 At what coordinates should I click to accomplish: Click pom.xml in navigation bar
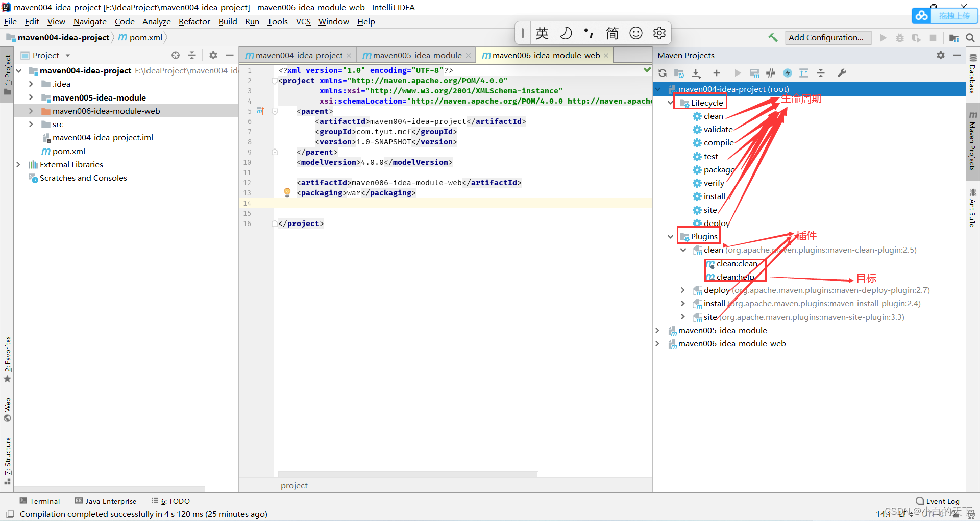140,37
